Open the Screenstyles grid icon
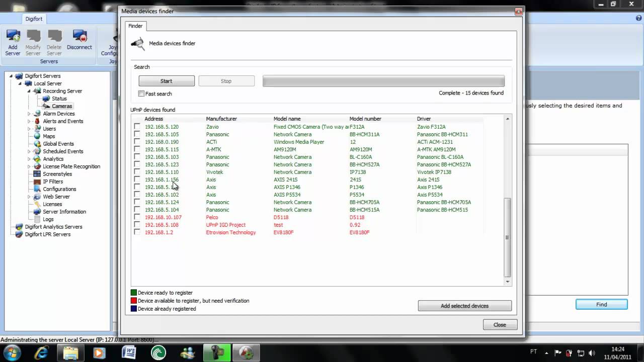The width and height of the screenshot is (644, 362). pyautogui.click(x=37, y=174)
